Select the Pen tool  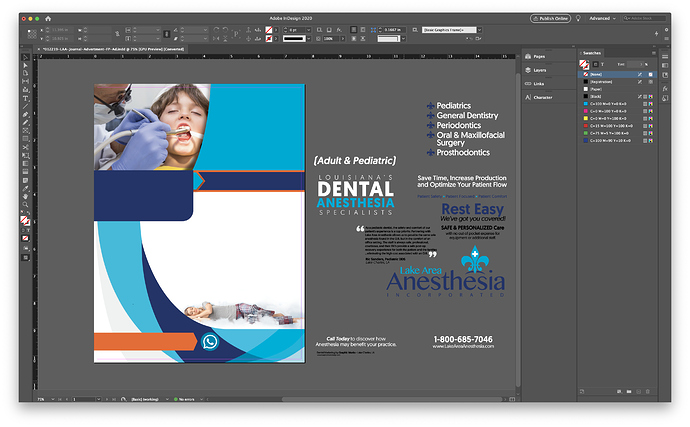tap(26, 114)
